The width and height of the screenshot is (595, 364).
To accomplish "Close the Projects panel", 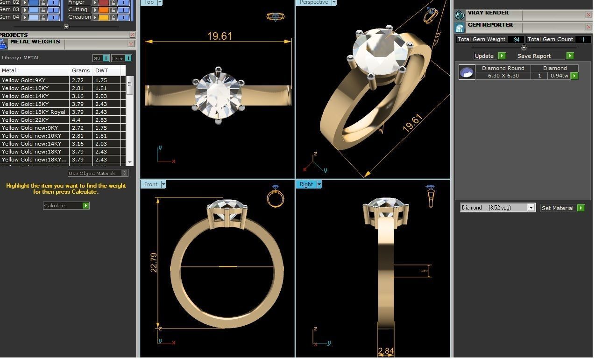I will coord(132,35).
